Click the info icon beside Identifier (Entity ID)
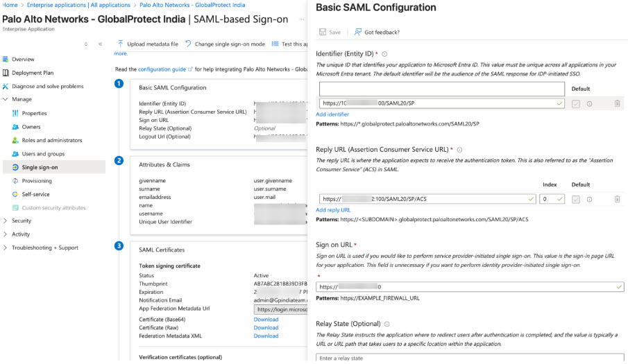 click(384, 54)
